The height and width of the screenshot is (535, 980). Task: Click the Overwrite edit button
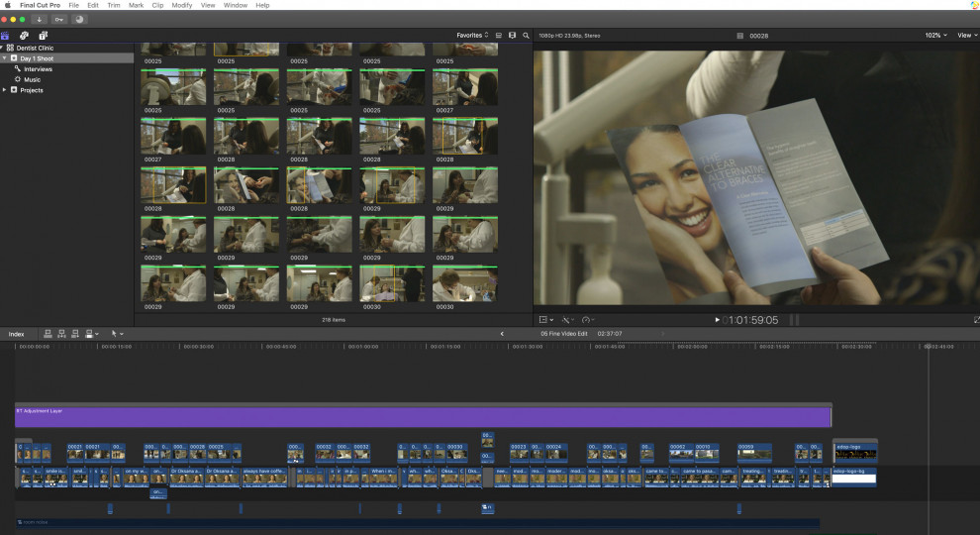coord(89,334)
